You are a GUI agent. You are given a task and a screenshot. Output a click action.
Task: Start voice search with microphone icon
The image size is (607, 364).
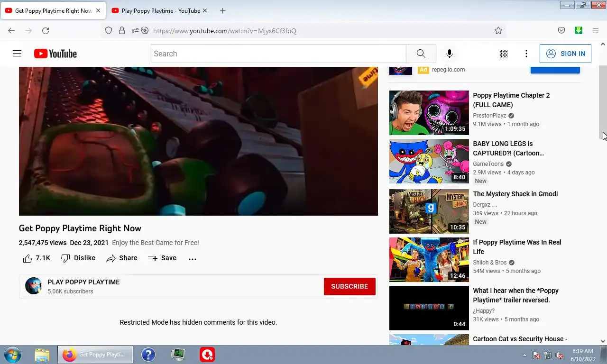450,54
